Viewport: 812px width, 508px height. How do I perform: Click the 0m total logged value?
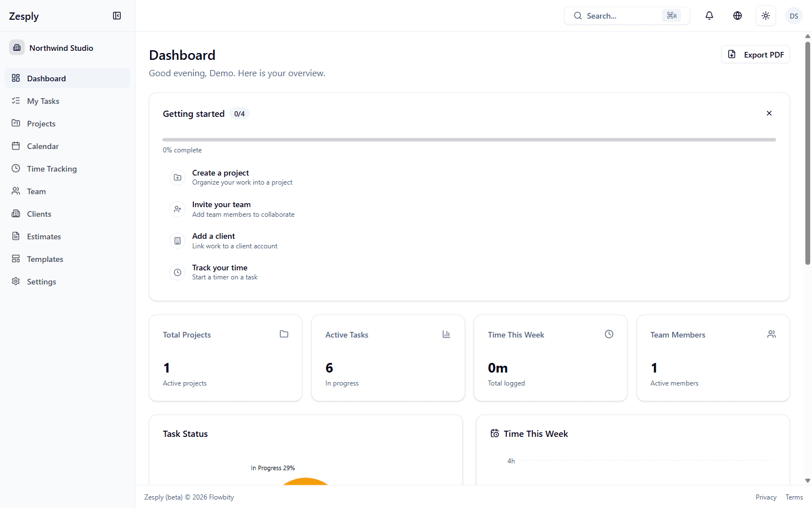coord(498,368)
